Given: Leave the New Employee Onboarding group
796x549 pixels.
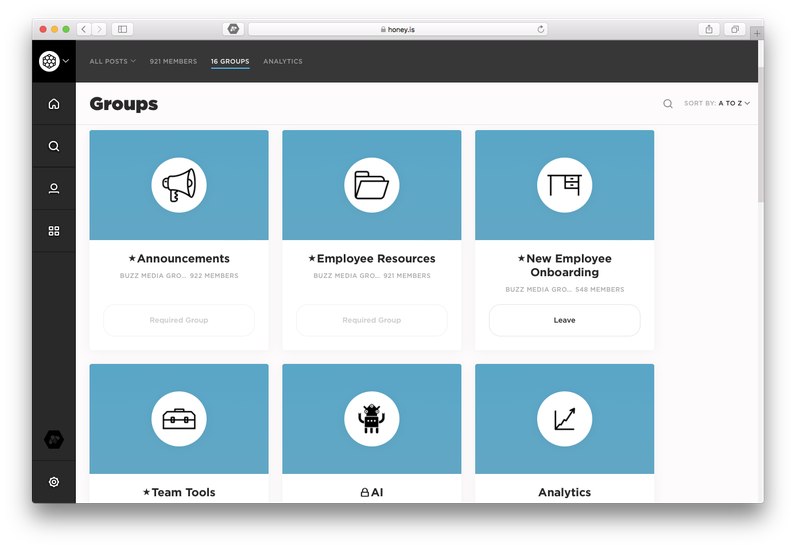Looking at the screenshot, I should (x=565, y=320).
